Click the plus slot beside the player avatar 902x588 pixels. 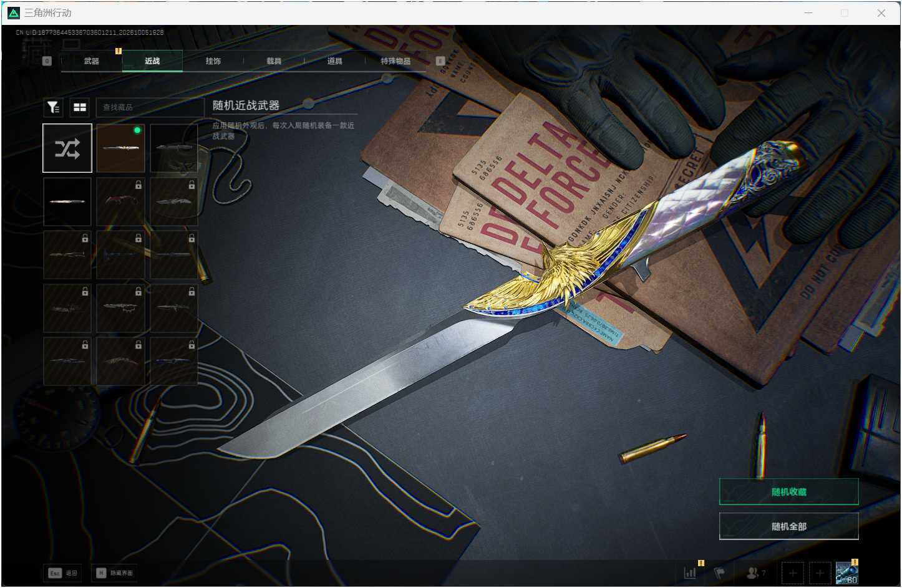[820, 572]
